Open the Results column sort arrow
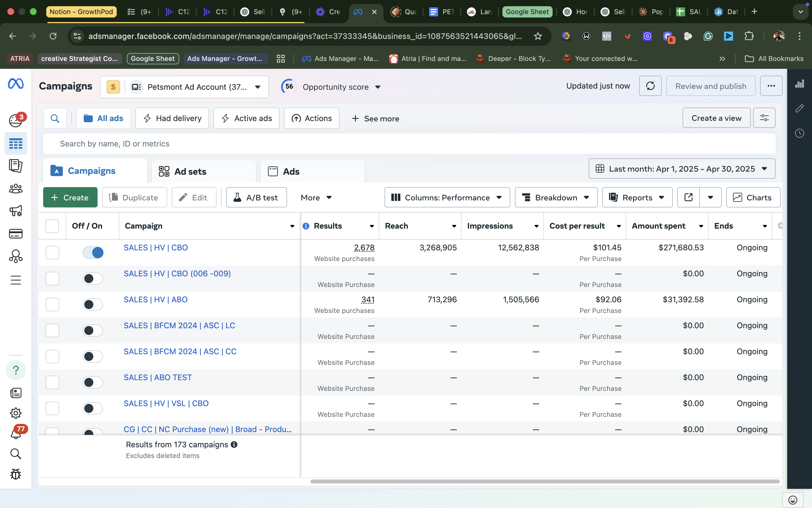Image resolution: width=812 pixels, height=508 pixels. (372, 226)
